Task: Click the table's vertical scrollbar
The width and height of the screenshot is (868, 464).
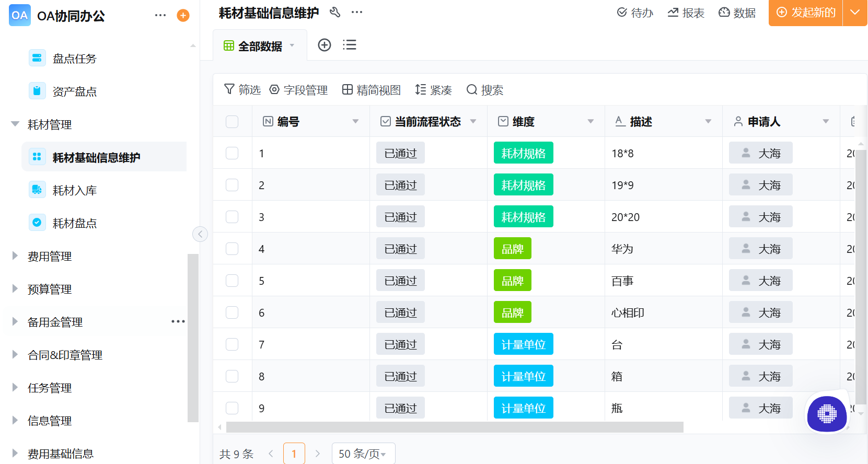Action: pyautogui.click(x=861, y=277)
